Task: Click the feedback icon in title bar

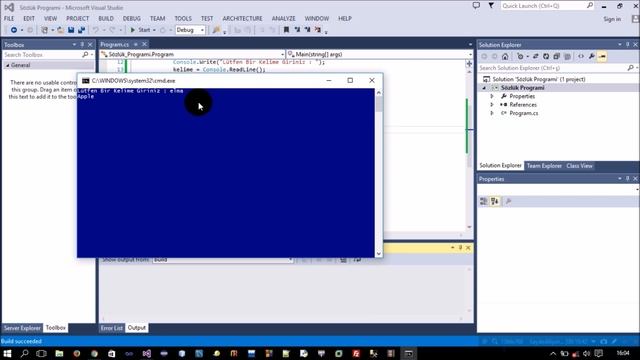Action: tap(476, 6)
